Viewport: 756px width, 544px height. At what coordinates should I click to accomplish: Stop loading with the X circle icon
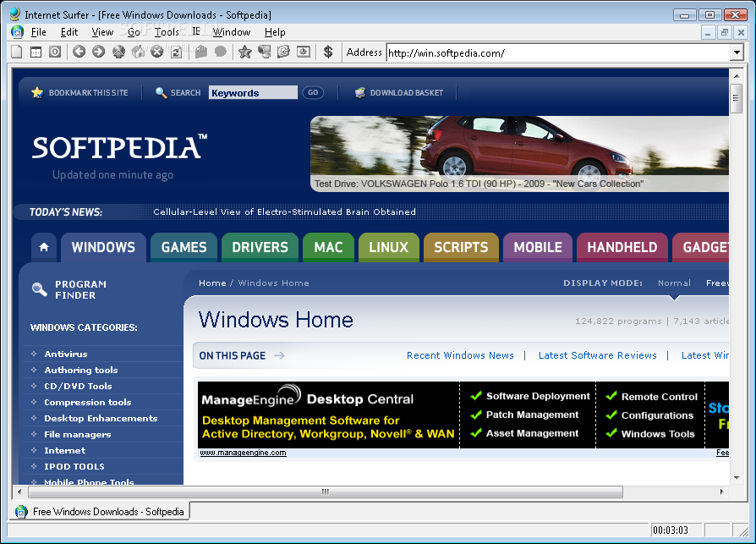(157, 52)
